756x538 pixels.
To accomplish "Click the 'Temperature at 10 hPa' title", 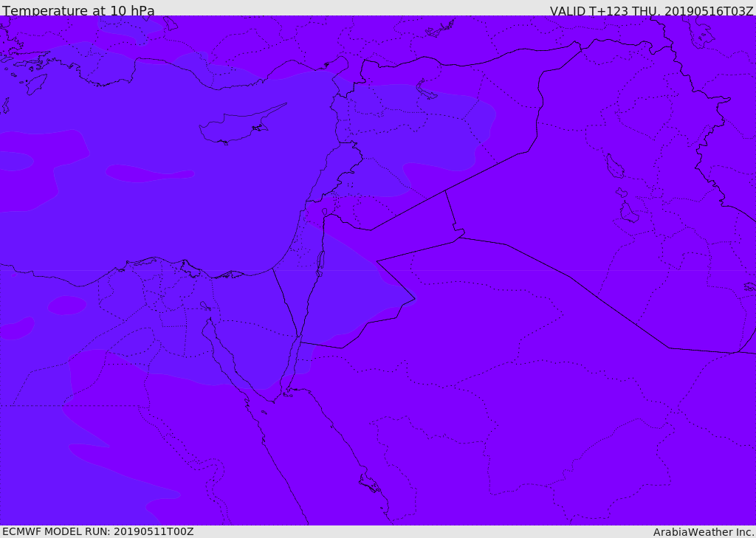I will (78, 10).
